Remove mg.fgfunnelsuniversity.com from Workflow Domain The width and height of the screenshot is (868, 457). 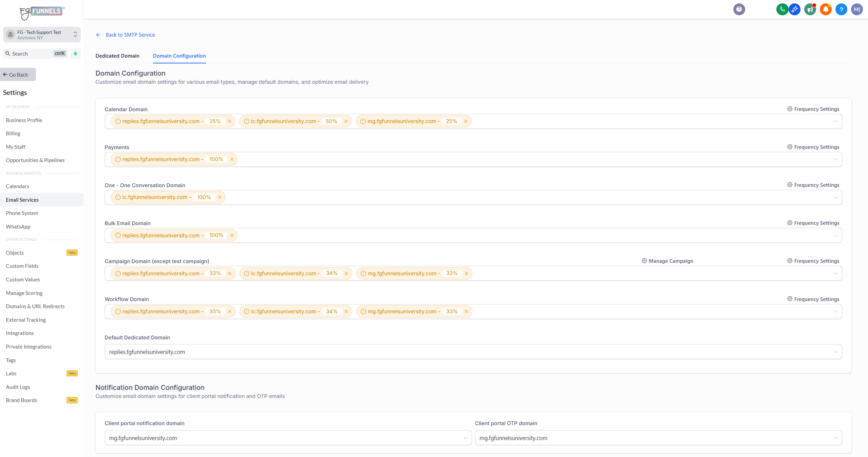(466, 312)
